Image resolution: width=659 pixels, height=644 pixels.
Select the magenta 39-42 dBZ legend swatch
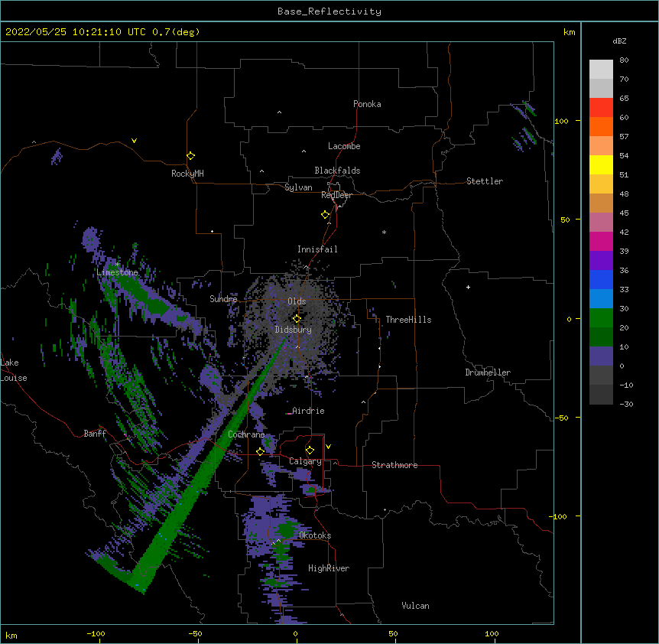tap(601, 241)
